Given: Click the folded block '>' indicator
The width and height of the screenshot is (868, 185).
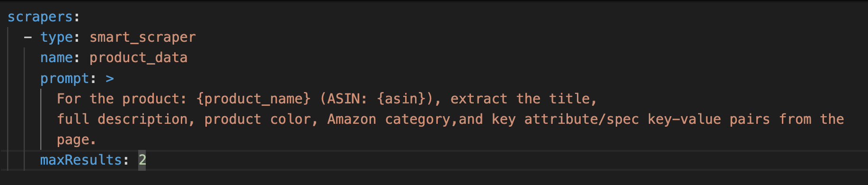Looking at the screenshot, I should pyautogui.click(x=110, y=79).
